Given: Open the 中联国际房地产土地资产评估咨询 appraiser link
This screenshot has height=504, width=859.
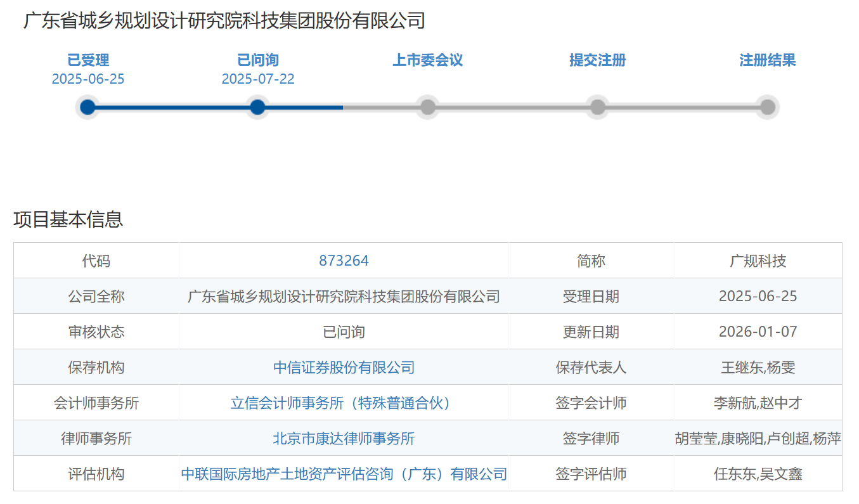Looking at the screenshot, I should pos(344,474).
